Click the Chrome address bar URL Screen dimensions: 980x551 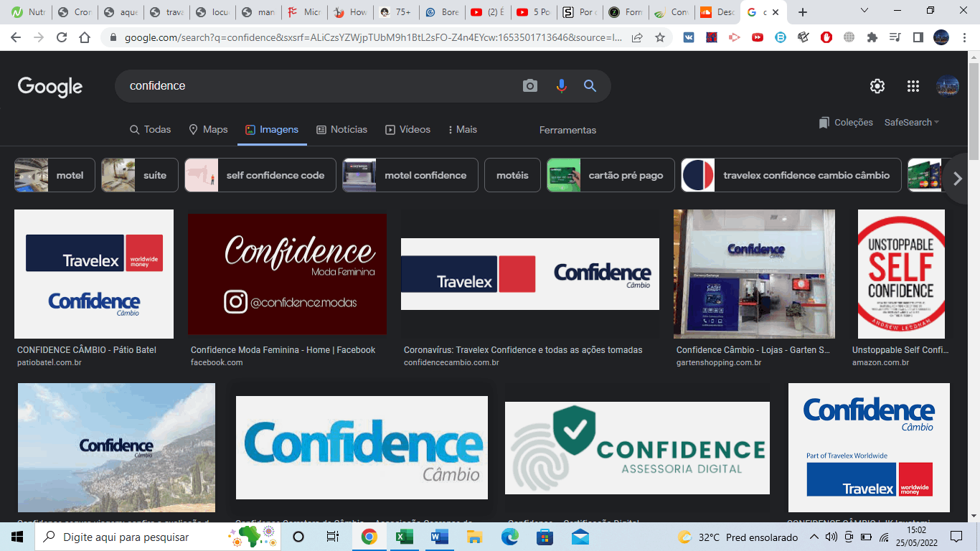point(373,37)
